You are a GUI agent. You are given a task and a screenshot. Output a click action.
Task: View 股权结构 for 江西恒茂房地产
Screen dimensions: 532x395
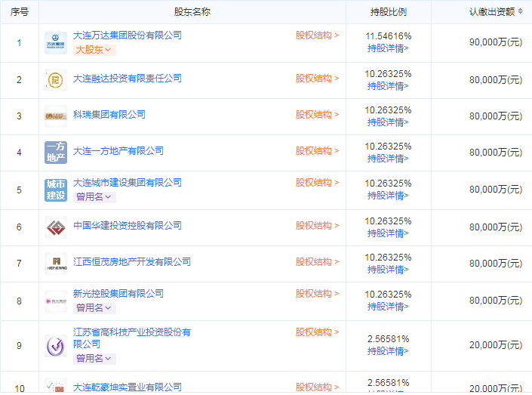pos(317,262)
